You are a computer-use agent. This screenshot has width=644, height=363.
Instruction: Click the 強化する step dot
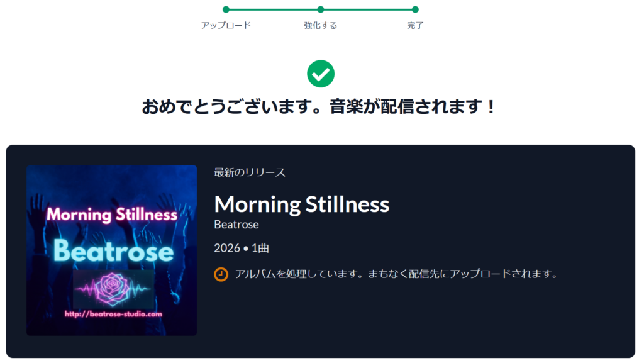(x=321, y=9)
